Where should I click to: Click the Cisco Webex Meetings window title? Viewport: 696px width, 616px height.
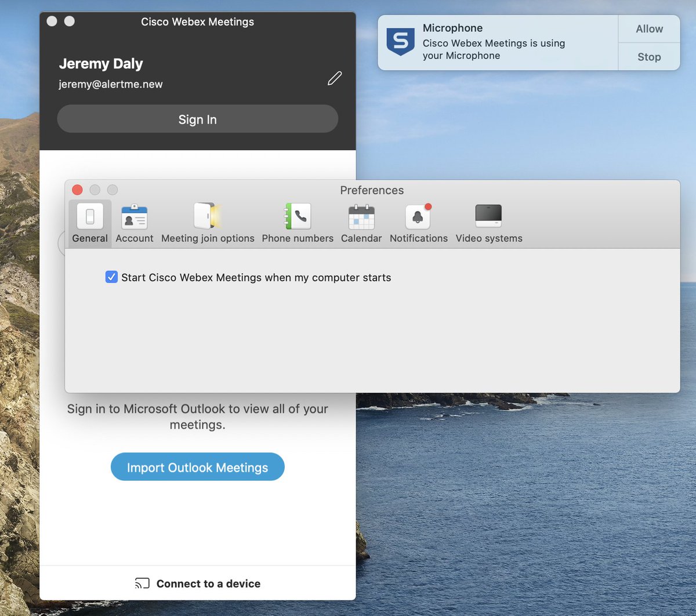(197, 22)
